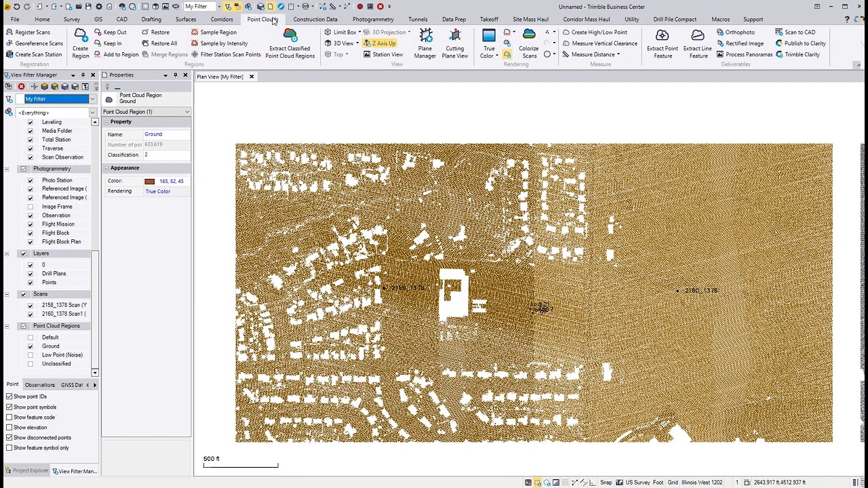Open Station View

point(382,54)
